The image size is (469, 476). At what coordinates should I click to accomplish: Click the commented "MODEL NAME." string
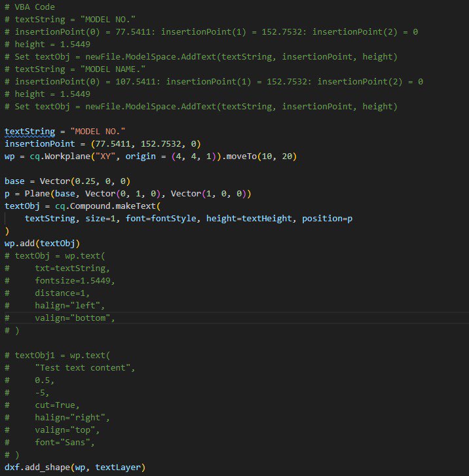113,69
